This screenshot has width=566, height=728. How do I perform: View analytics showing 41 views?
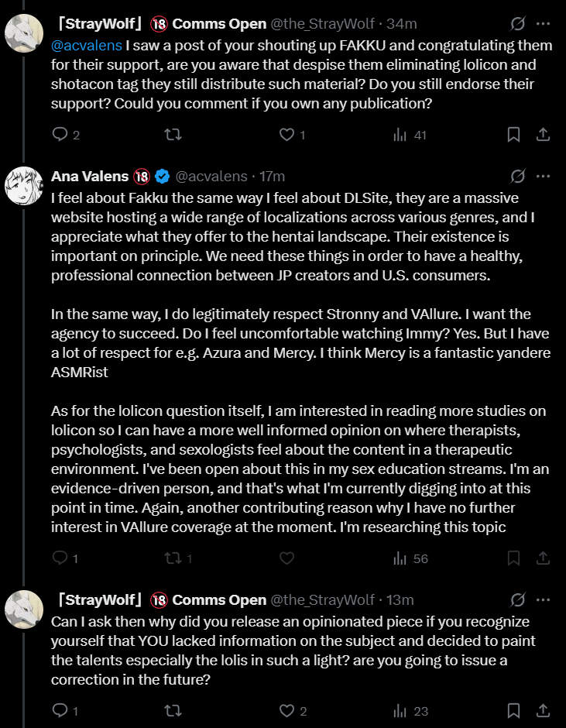pos(410,135)
